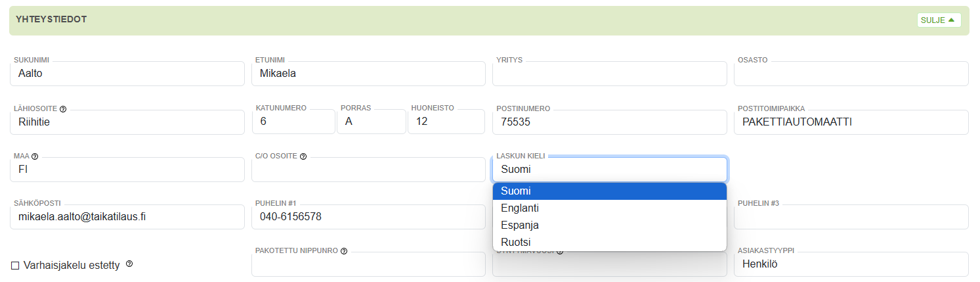Open the Asiakastyyppi field showing Henkilö
The image size is (980, 282).
coord(851,264)
